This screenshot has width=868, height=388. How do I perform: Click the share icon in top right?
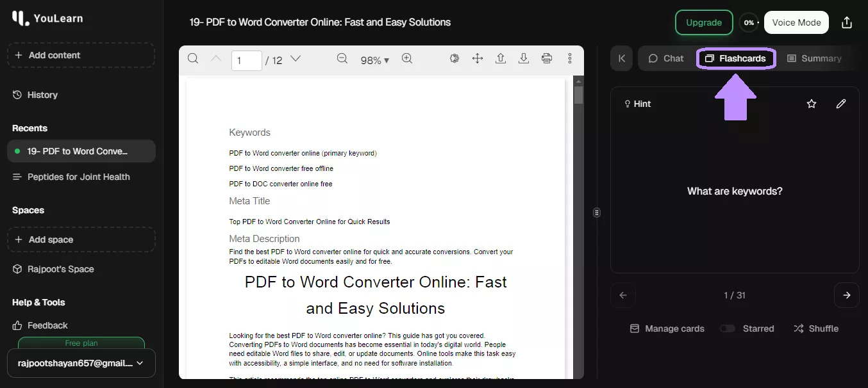tap(846, 22)
